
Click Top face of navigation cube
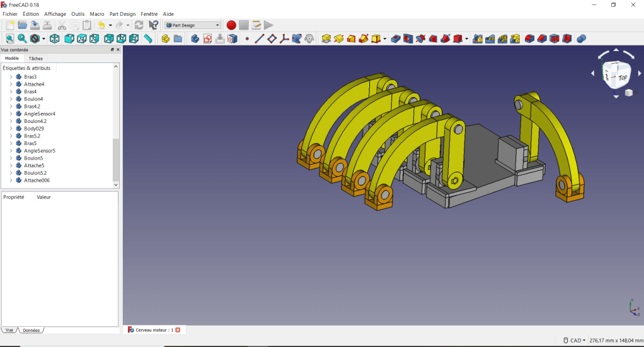point(621,77)
